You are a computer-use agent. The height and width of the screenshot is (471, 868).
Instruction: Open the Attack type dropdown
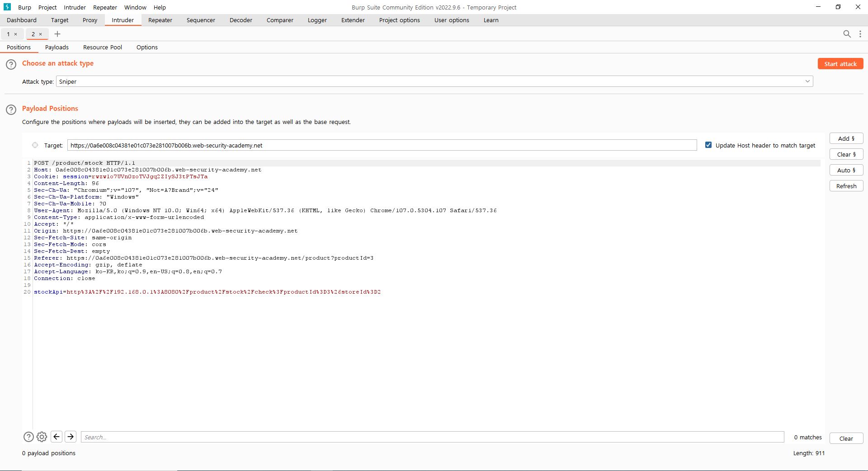click(434, 81)
